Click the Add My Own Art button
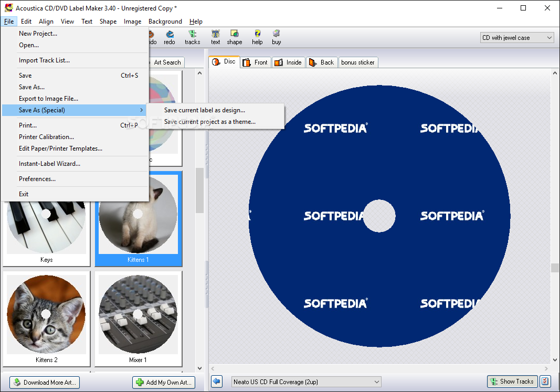This screenshot has width=560, height=392. [x=164, y=383]
